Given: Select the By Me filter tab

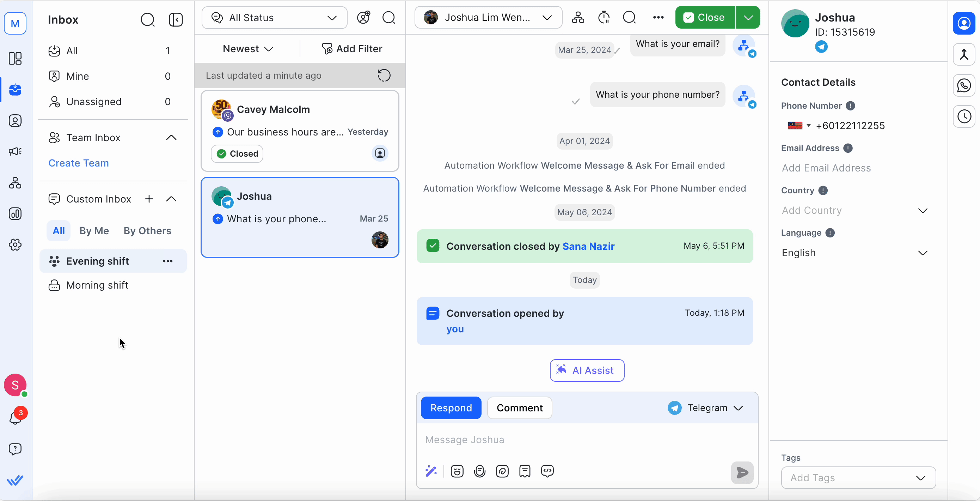Looking at the screenshot, I should tap(94, 231).
